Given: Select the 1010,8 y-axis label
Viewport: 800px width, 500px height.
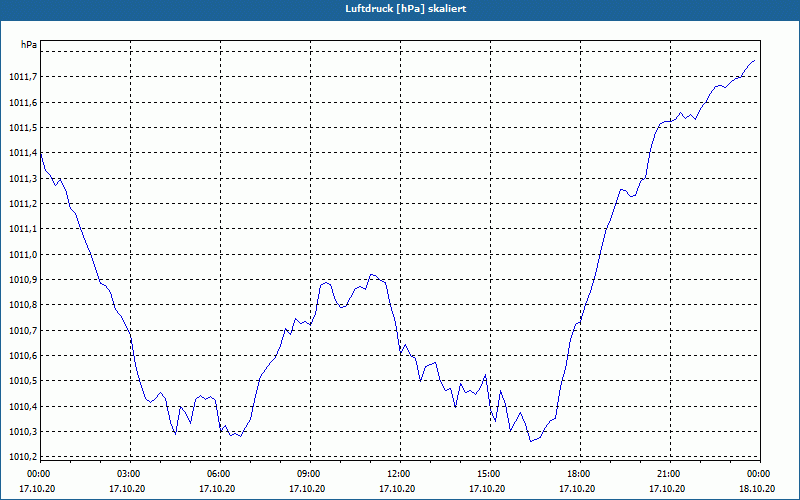Looking at the screenshot, I should tap(23, 305).
